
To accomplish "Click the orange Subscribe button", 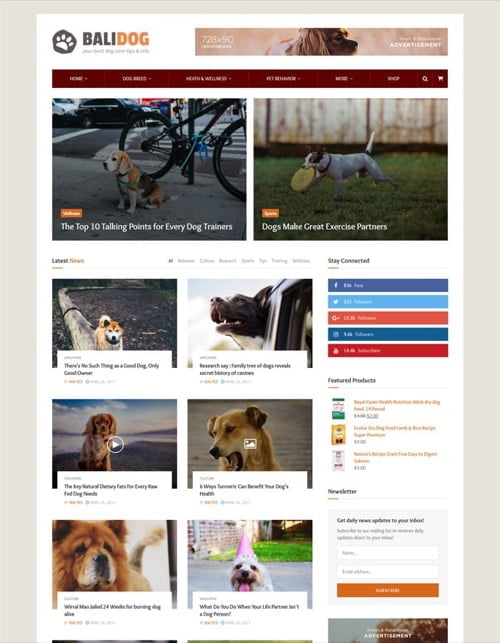I will [x=388, y=590].
